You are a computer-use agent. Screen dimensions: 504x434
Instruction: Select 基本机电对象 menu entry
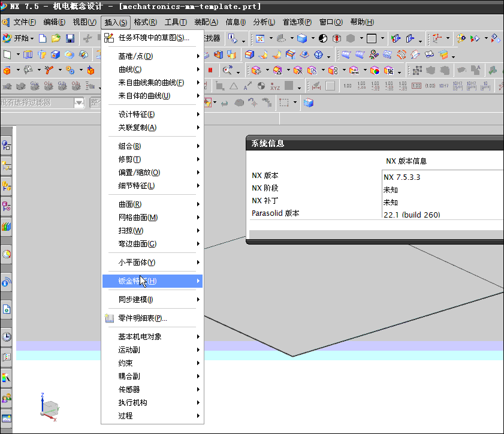[152, 337]
